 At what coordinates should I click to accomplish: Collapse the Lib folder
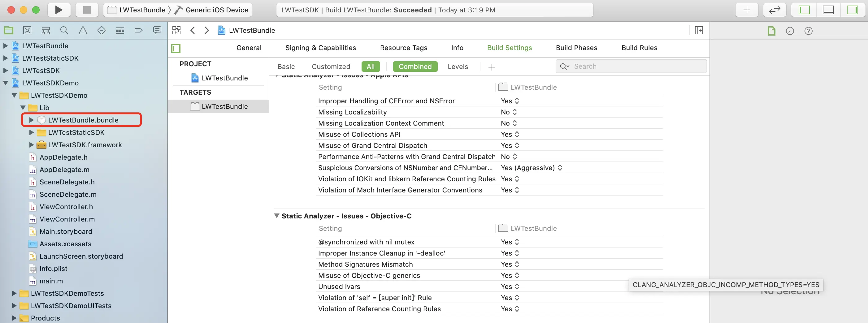pos(23,108)
